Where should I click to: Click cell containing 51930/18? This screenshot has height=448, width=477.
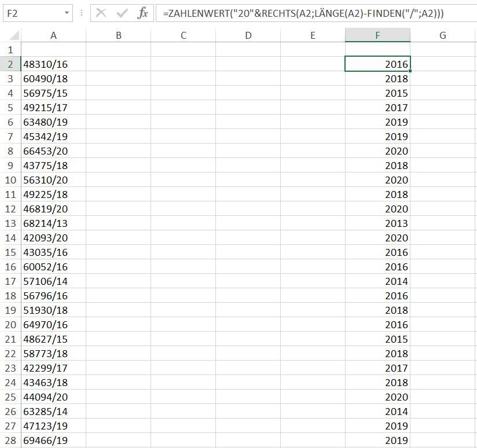click(53, 310)
